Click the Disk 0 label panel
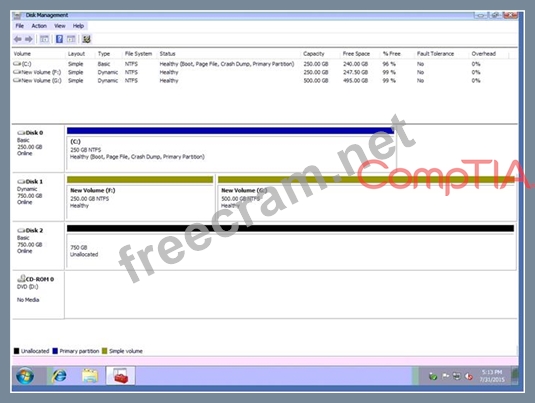 point(38,148)
